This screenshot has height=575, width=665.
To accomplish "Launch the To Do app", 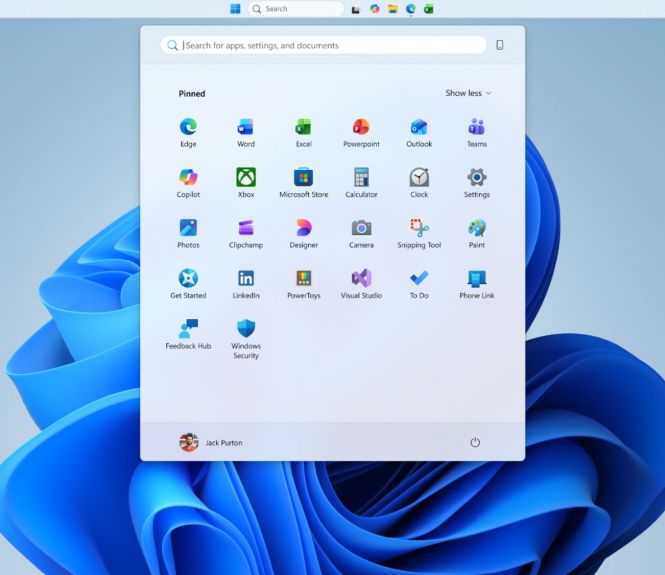I will pyautogui.click(x=419, y=285).
